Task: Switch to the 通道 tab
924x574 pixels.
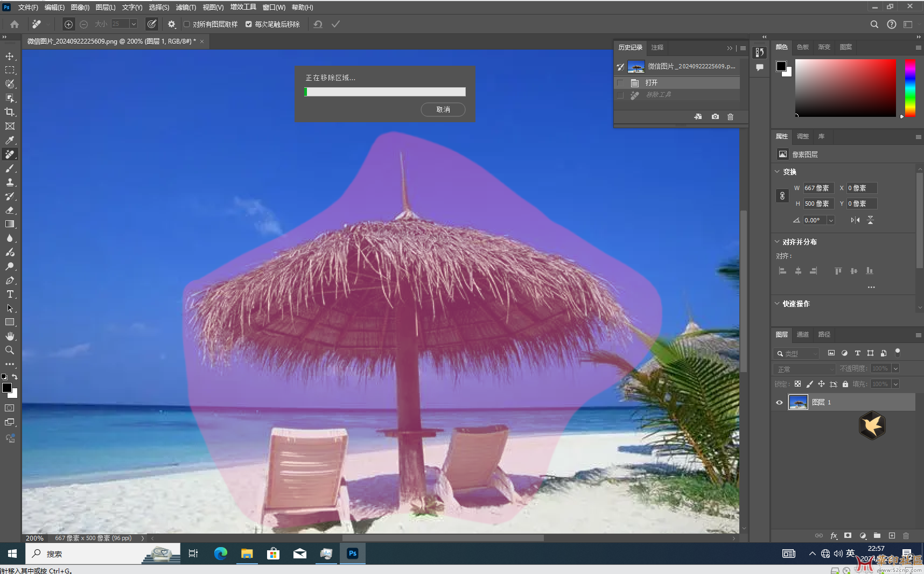Action: 803,334
